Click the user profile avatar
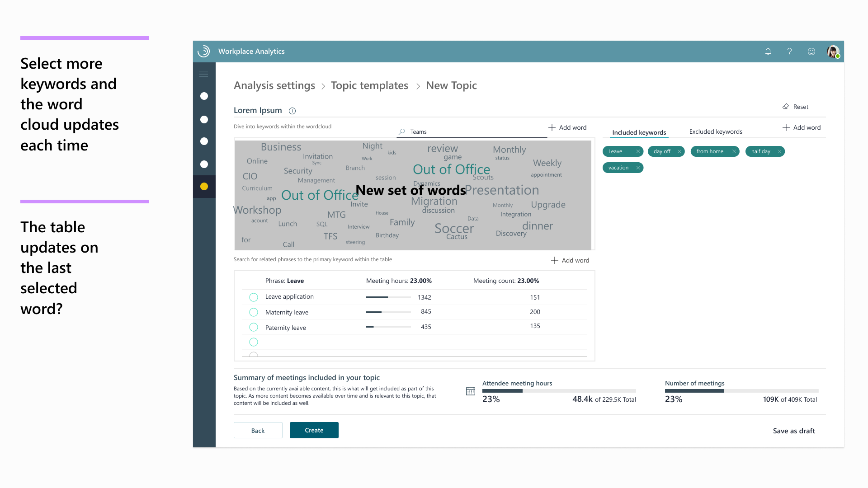Viewport: 868px width, 488px height. pos(832,52)
